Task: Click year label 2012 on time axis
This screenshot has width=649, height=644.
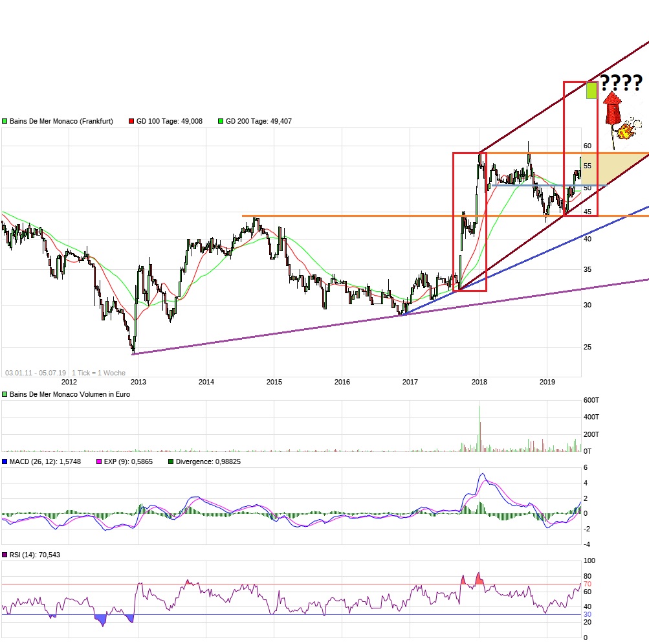Action: pyautogui.click(x=69, y=383)
